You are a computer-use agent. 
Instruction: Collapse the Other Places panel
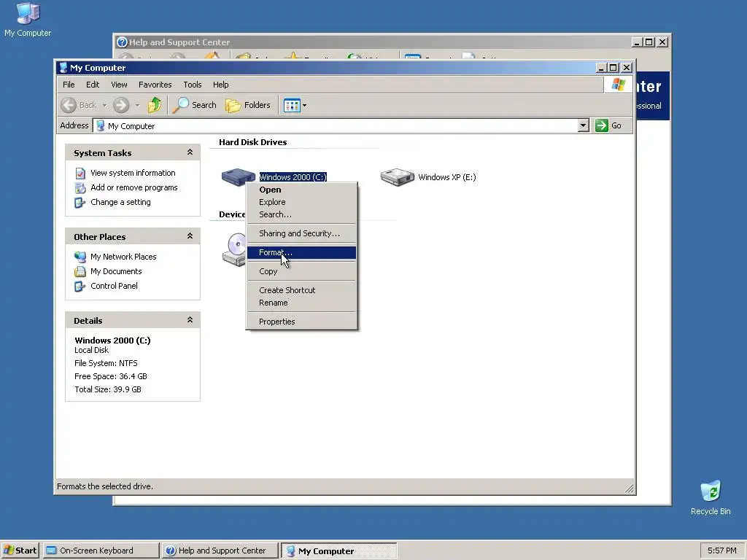pyautogui.click(x=190, y=236)
